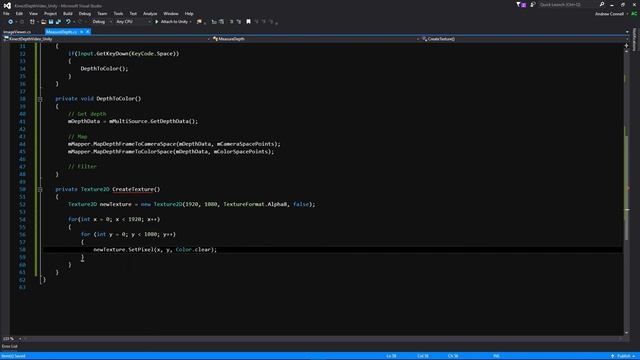Click the CreateTexture method name in code
Image resolution: width=640 pixels, height=360 pixels.
pyautogui.click(x=133, y=189)
